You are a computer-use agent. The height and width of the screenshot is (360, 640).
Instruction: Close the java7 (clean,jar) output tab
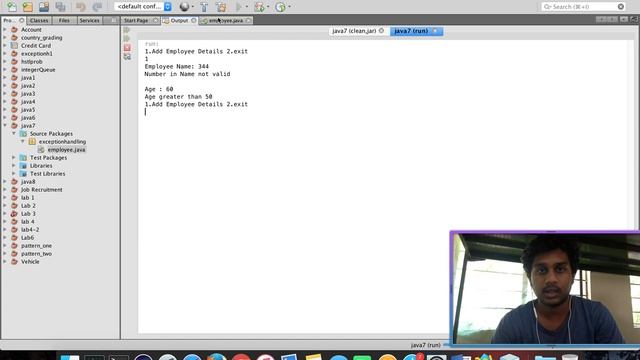coord(381,31)
